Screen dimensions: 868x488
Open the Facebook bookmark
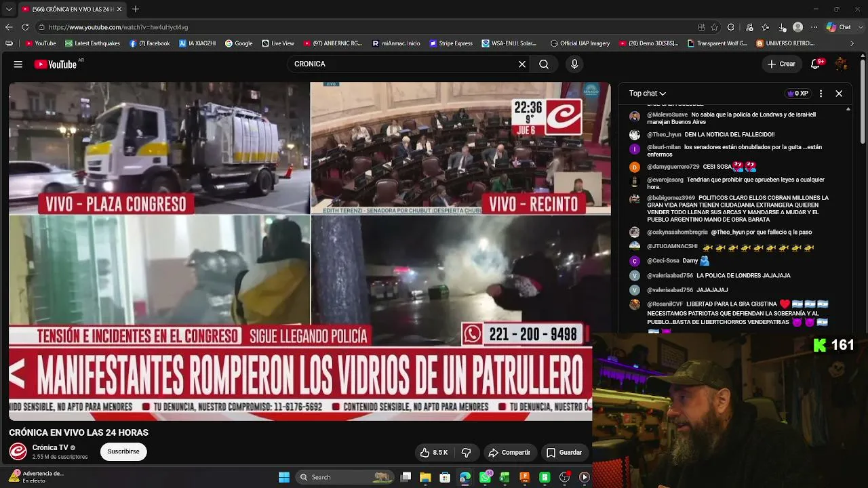tap(149, 43)
